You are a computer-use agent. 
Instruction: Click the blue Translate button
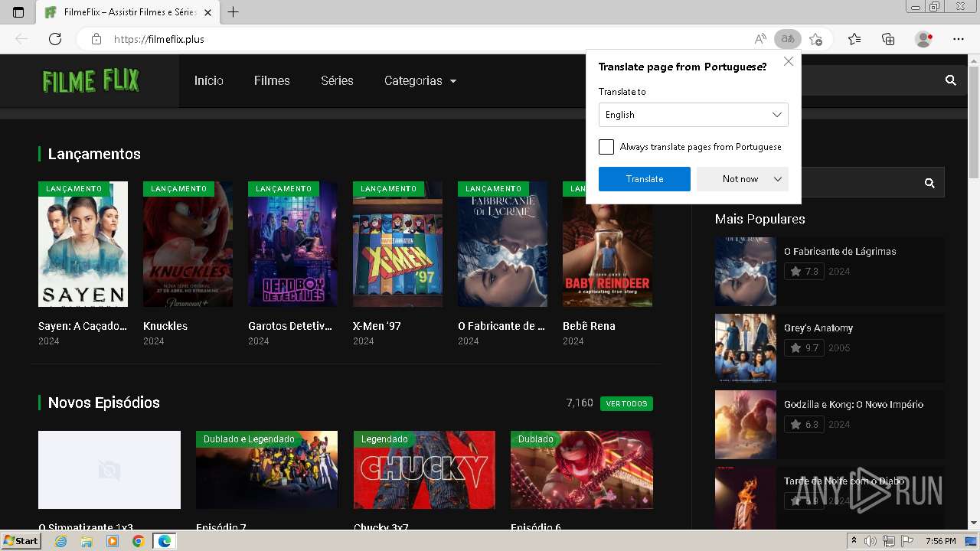click(645, 179)
